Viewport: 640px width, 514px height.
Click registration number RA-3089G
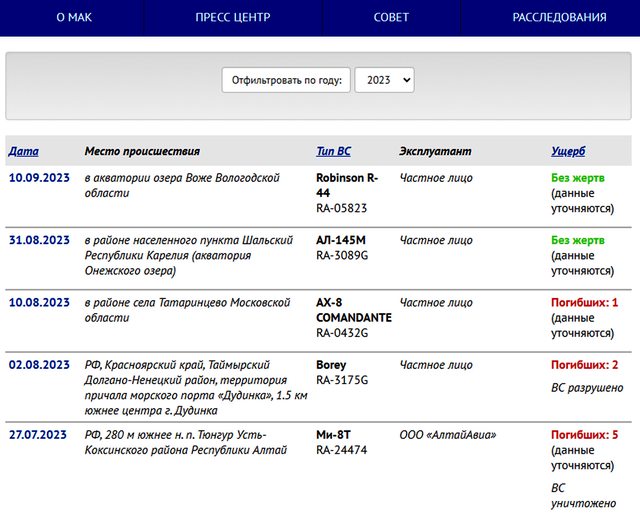[x=342, y=256]
